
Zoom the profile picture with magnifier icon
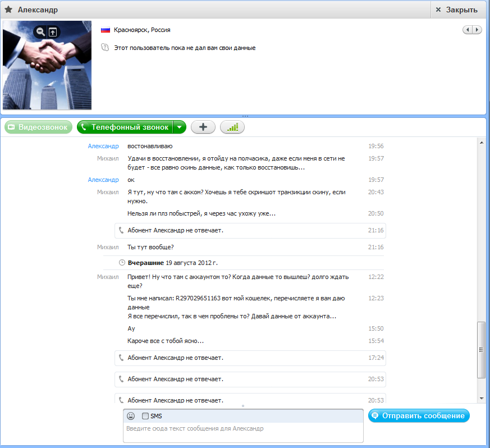click(x=40, y=31)
